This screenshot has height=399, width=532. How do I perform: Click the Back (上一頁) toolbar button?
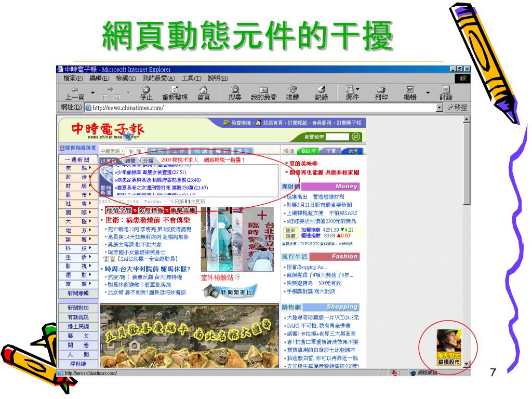pyautogui.click(x=75, y=93)
